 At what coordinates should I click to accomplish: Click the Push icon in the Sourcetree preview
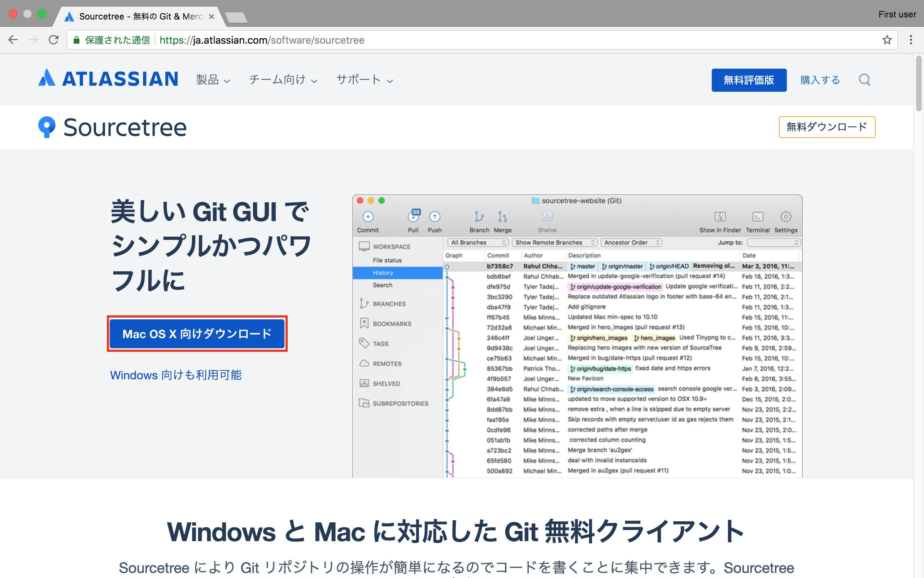pos(435,217)
